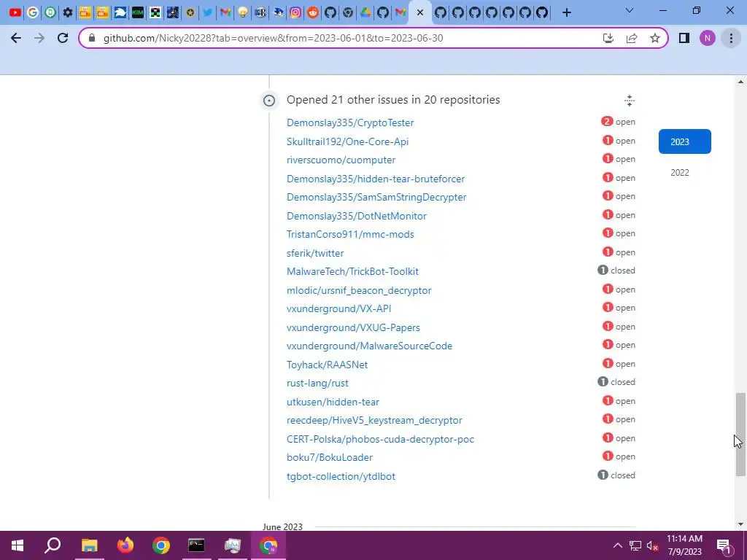Open the tab search dropdown arrow
747x560 pixels.
pos(630,10)
